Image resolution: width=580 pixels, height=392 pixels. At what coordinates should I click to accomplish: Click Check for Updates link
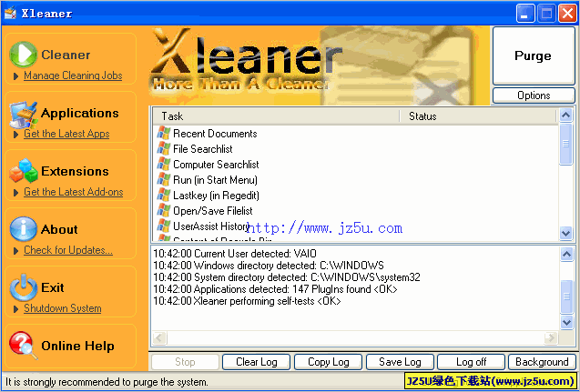point(68,250)
